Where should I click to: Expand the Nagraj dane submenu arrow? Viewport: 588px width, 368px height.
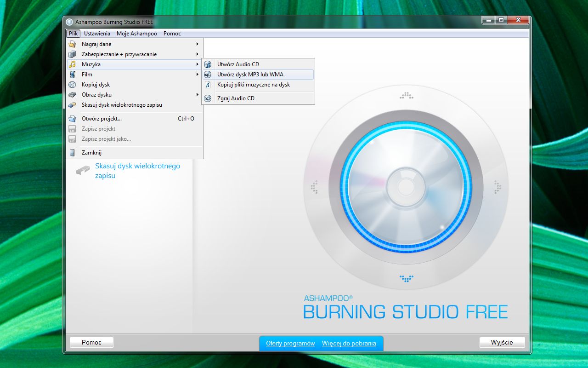[x=198, y=44]
